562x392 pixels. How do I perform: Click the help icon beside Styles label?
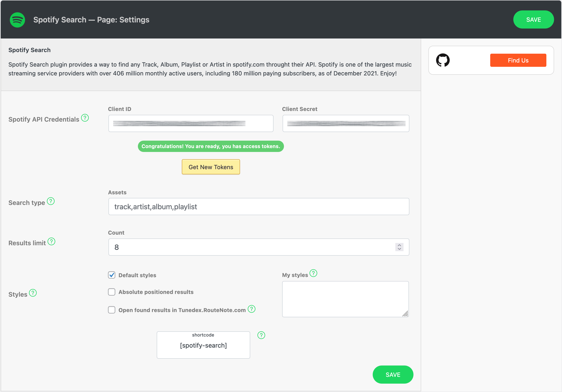[33, 293]
